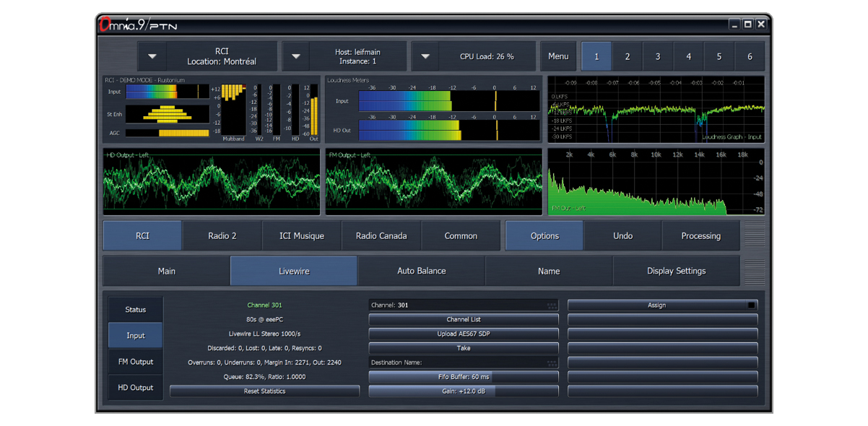Screen dimensions: 868x426
Task: Click the RCI Location: Montréal station box
Action: pyautogui.click(x=222, y=56)
